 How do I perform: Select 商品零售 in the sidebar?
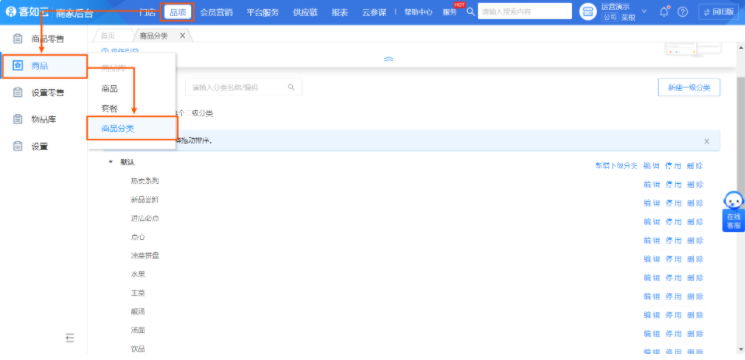click(x=48, y=39)
